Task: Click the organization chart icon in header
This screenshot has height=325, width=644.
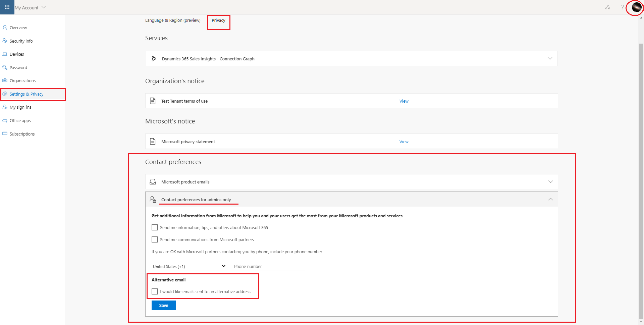Action: (x=608, y=7)
